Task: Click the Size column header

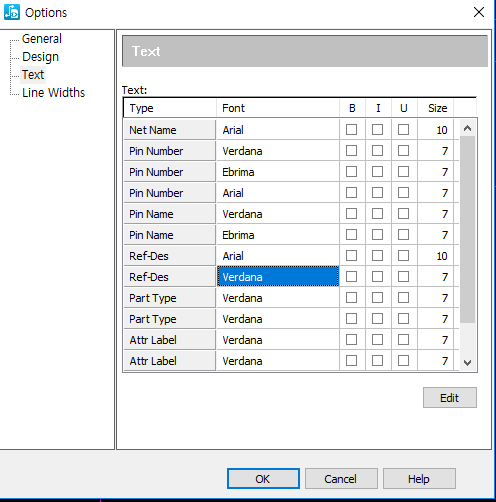Action: coord(437,108)
